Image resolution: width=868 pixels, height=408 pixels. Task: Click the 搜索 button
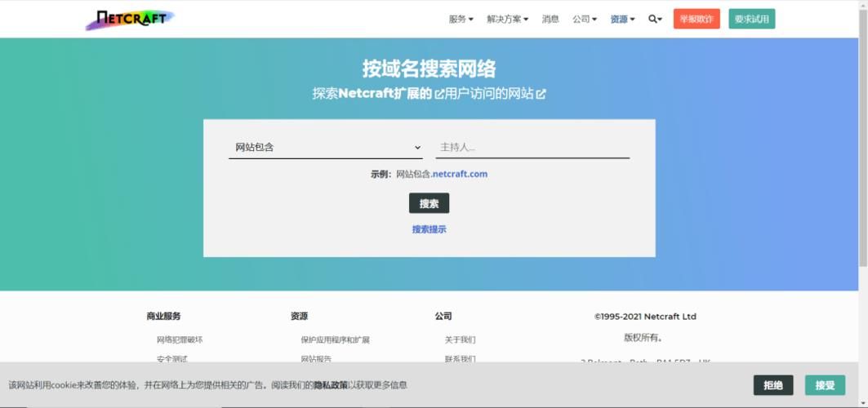click(x=429, y=203)
